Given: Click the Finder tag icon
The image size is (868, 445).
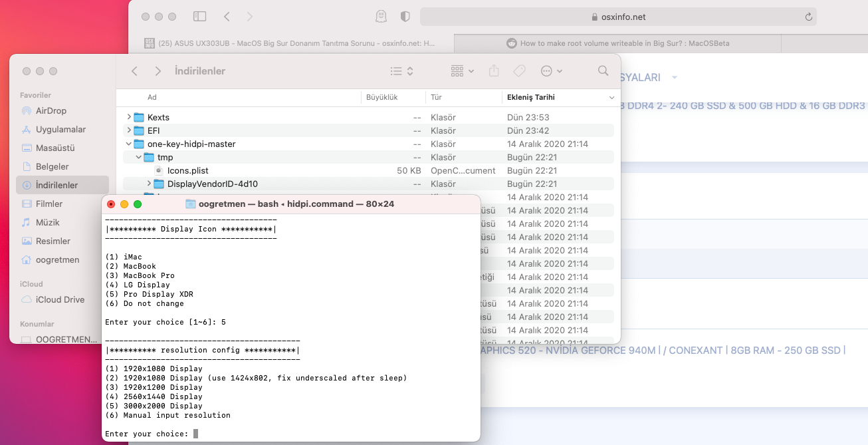Looking at the screenshot, I should pyautogui.click(x=520, y=71).
